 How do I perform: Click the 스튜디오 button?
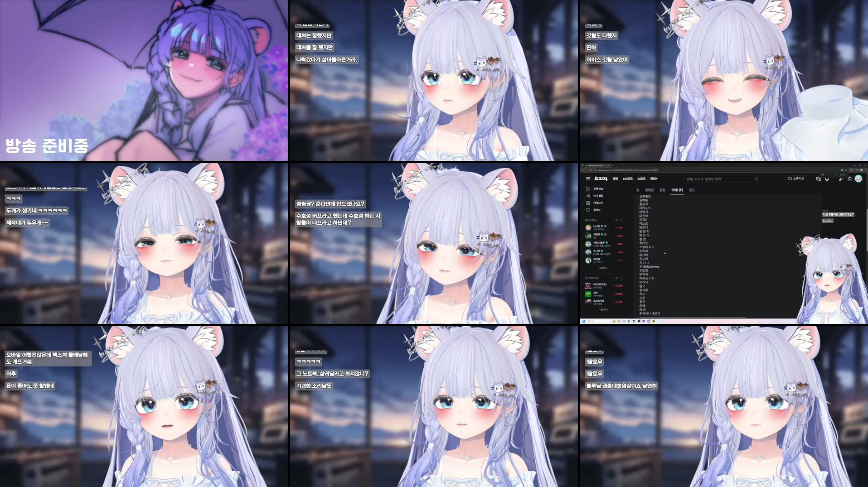[796, 178]
